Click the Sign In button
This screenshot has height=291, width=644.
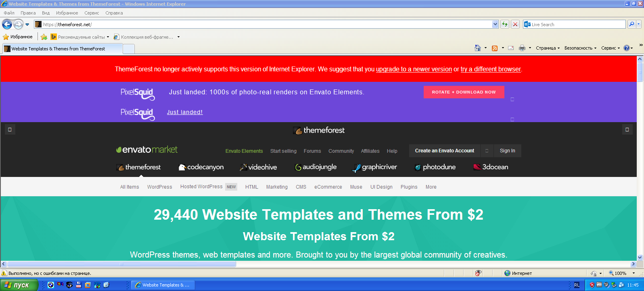pos(507,151)
